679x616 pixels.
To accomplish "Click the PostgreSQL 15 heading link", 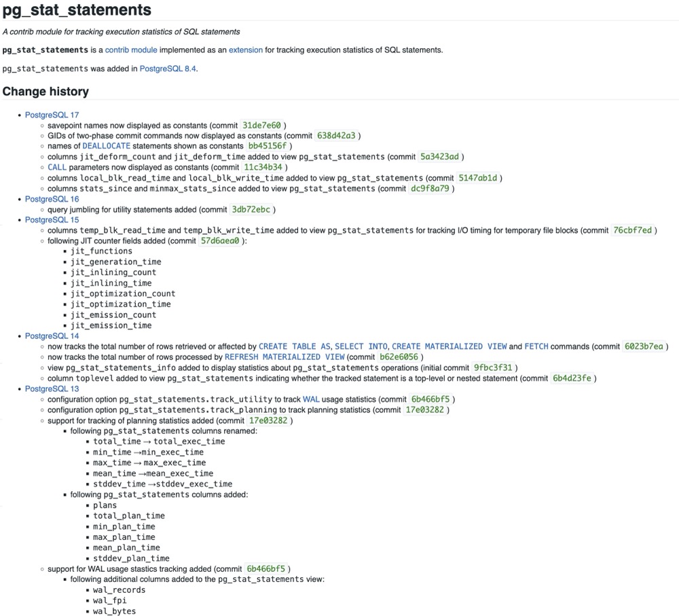I will (52, 220).
